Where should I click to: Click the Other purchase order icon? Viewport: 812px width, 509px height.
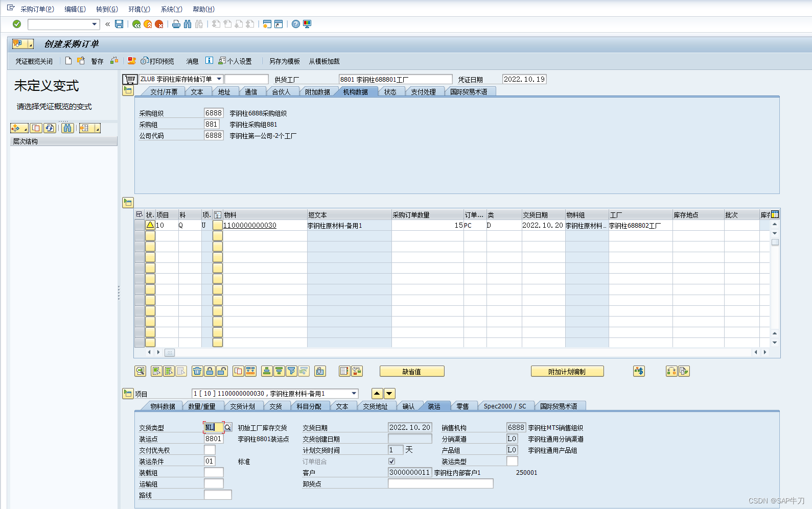pos(81,61)
